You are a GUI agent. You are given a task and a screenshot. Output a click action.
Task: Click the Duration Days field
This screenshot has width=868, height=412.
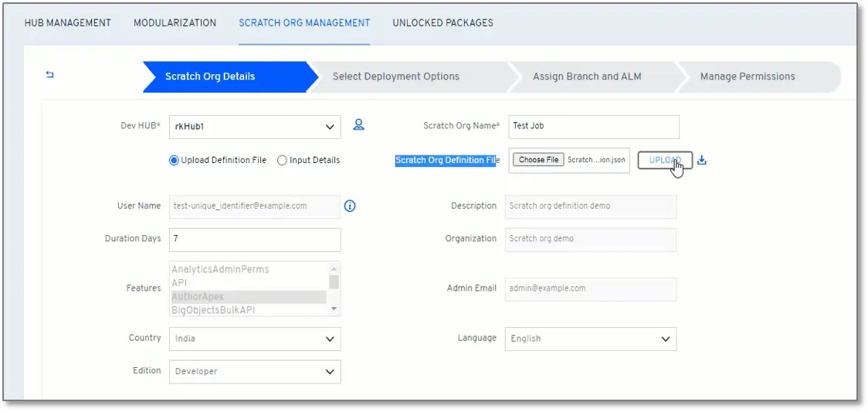click(x=255, y=239)
